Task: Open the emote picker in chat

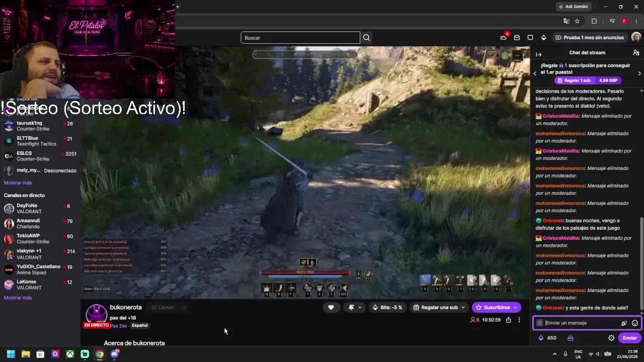Action: [635, 323]
